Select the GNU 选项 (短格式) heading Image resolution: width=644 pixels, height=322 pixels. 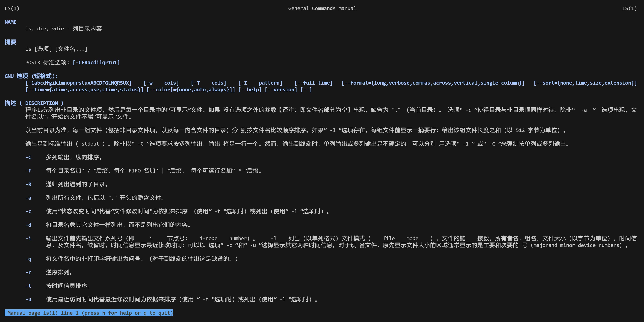click(31, 76)
